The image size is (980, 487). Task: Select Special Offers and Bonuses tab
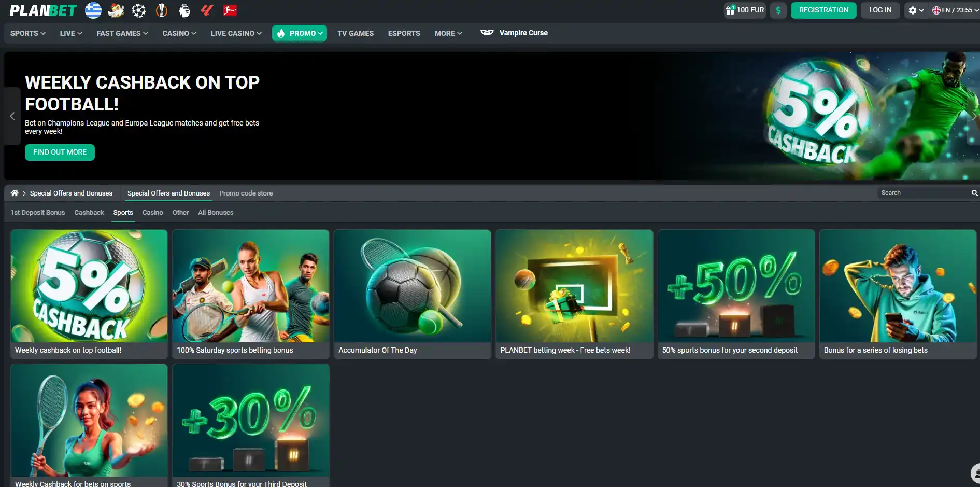click(169, 193)
